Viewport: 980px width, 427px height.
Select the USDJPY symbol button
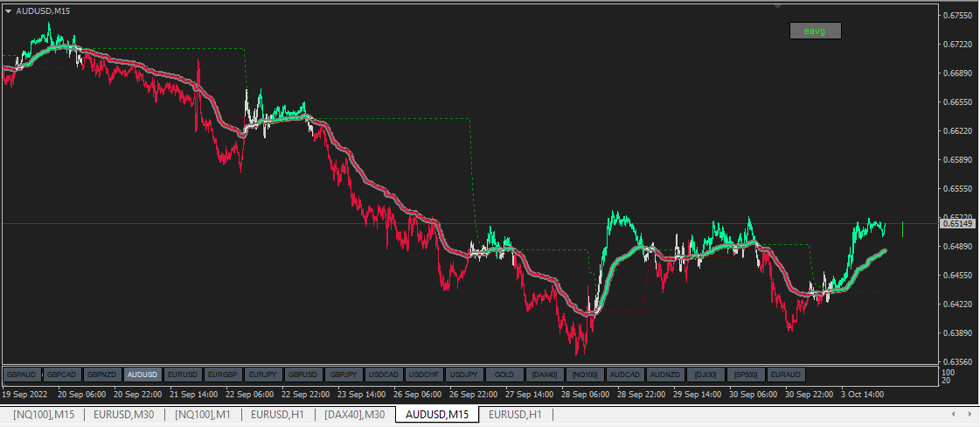pos(464,374)
